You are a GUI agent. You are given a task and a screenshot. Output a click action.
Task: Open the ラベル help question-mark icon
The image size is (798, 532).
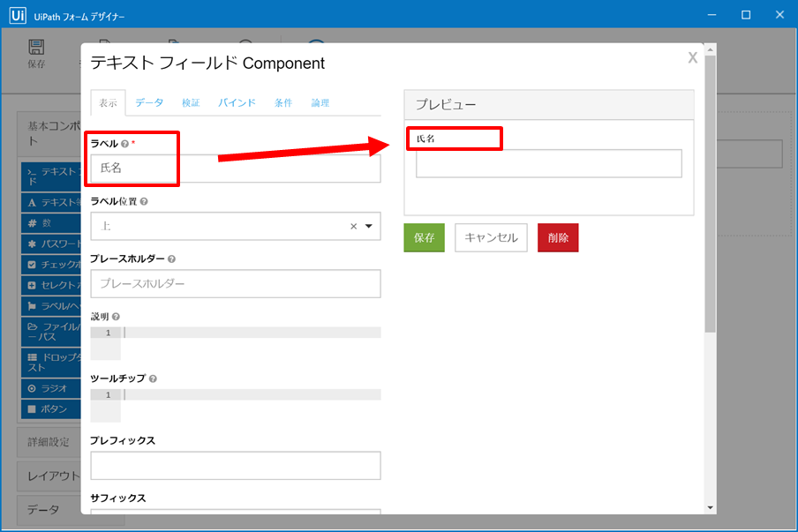coord(124,144)
